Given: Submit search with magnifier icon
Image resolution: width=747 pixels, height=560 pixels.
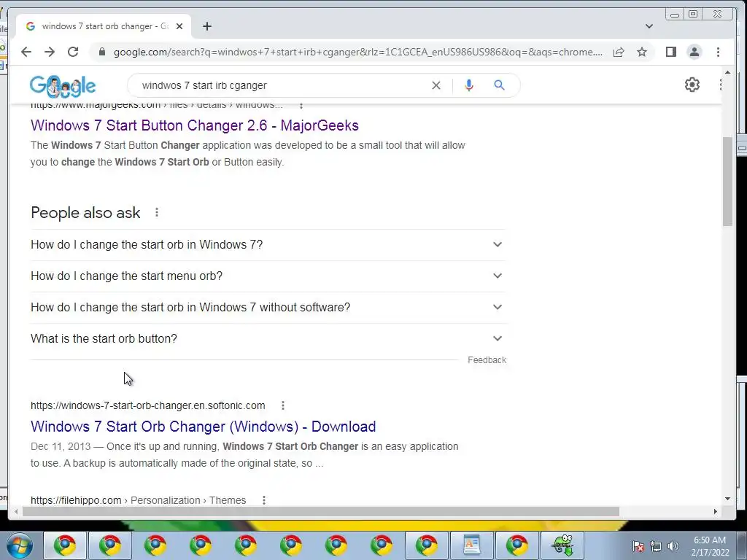Looking at the screenshot, I should (x=499, y=85).
